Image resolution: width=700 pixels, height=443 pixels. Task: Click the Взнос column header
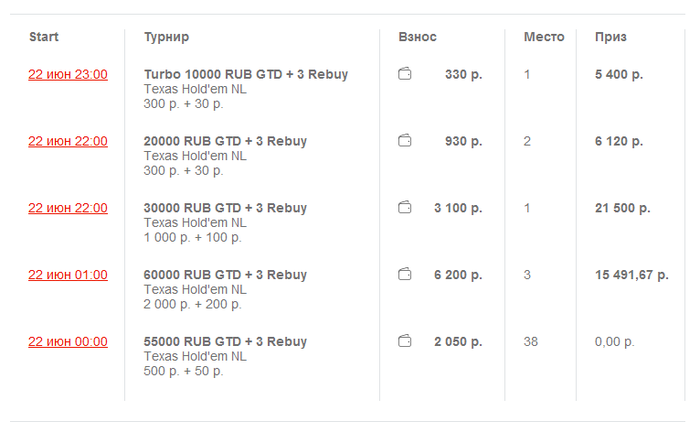(417, 37)
